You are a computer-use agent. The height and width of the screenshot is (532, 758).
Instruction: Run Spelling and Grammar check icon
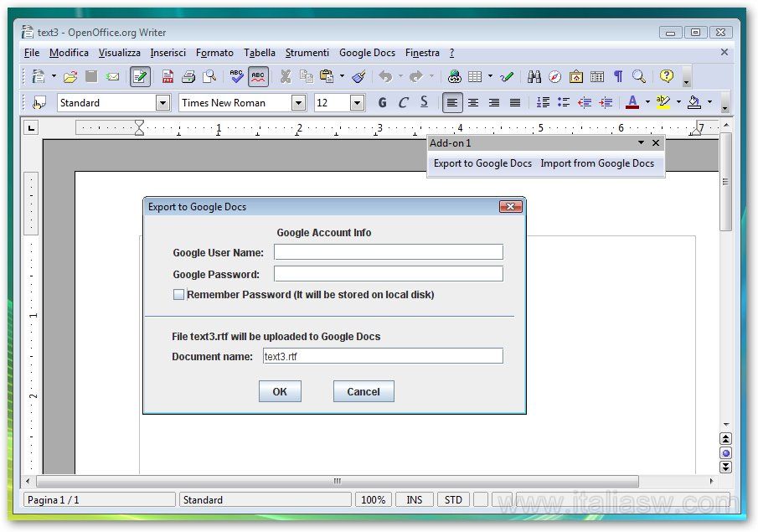point(236,76)
